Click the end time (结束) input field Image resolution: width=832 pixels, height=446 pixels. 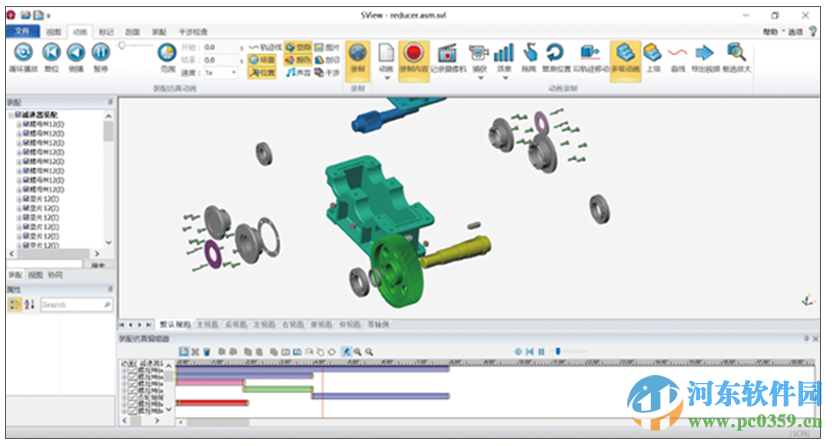[x=220, y=60]
